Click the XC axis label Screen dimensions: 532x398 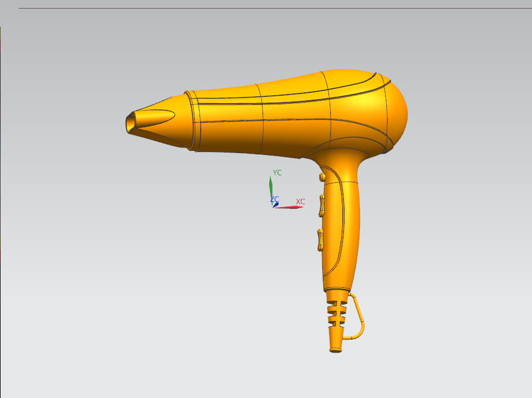tap(300, 202)
